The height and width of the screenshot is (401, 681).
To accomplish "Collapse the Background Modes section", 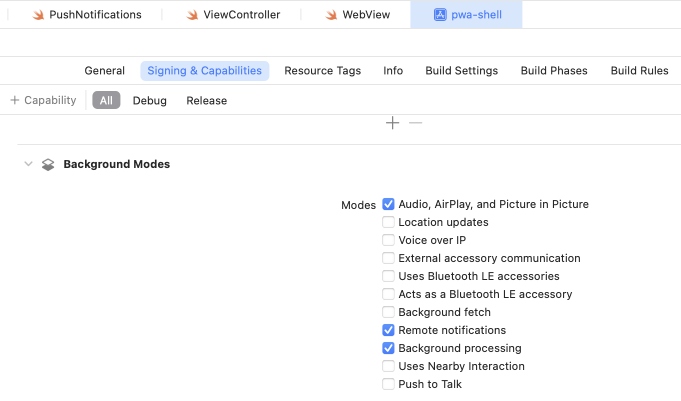I will tap(28, 164).
